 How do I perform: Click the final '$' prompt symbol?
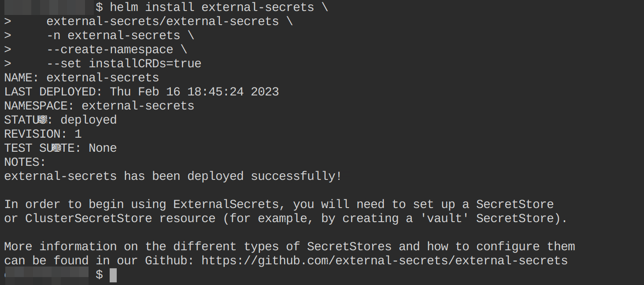99,275
